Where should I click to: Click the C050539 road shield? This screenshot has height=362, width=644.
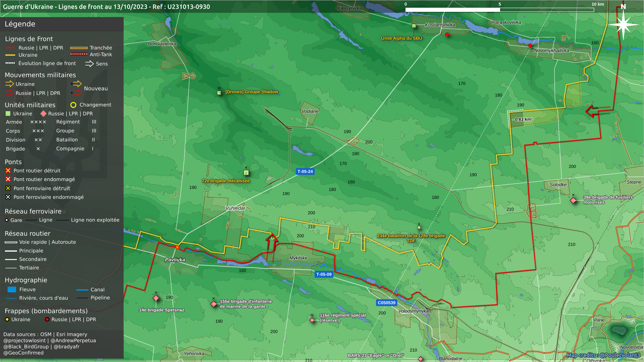coord(386,303)
